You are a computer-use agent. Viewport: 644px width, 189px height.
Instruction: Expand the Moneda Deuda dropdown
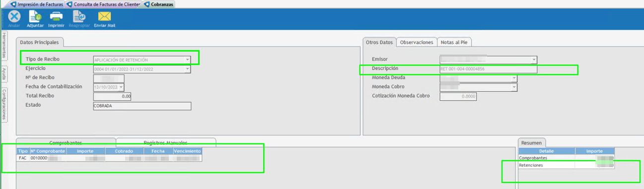click(x=514, y=78)
